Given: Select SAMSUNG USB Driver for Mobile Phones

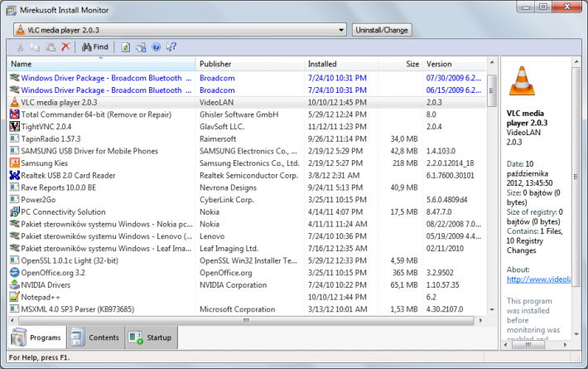Looking at the screenshot, I should pos(247,151).
